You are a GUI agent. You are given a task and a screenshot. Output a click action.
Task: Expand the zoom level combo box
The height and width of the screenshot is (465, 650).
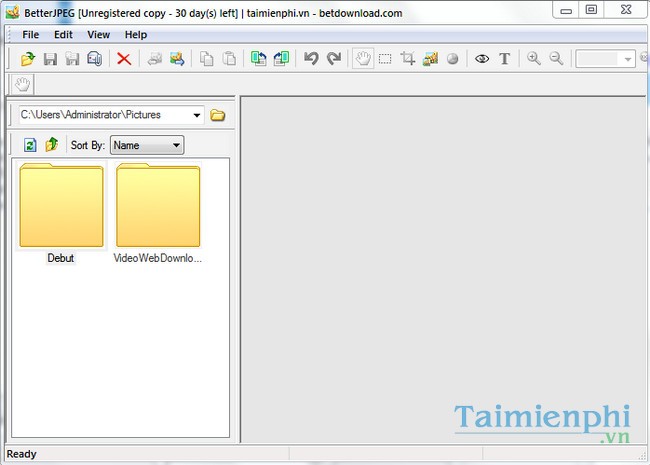(628, 59)
